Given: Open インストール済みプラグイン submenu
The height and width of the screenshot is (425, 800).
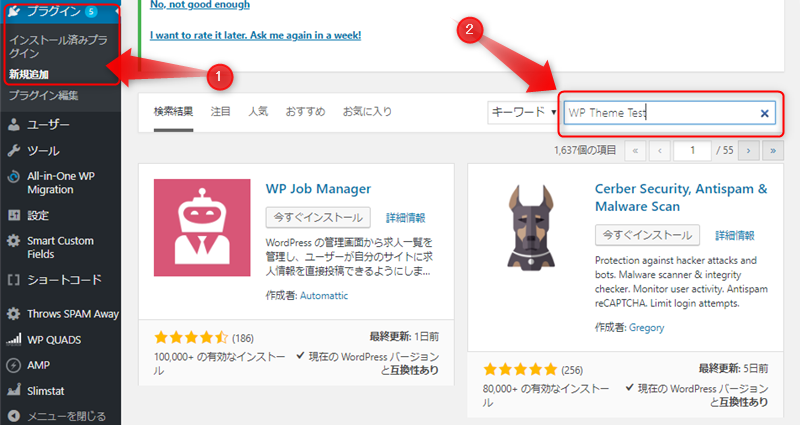Looking at the screenshot, I should (x=58, y=46).
